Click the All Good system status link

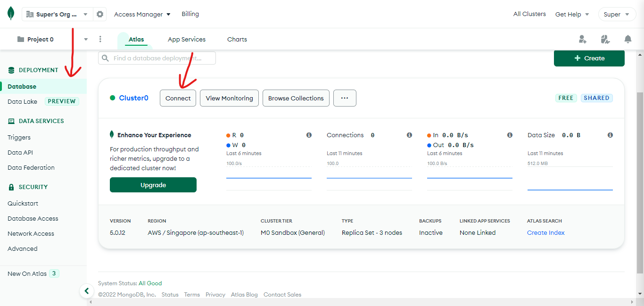coord(150,283)
